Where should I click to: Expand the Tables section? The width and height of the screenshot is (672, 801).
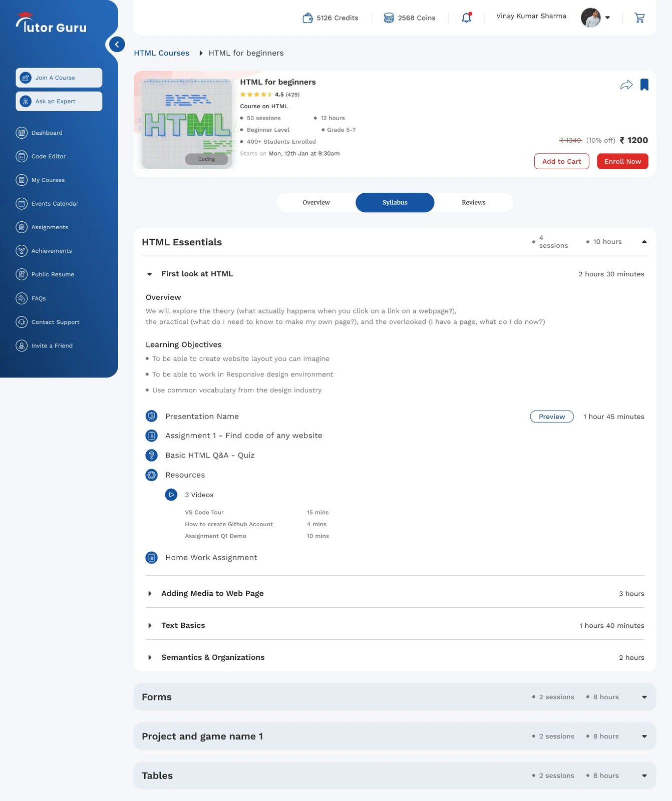pyautogui.click(x=644, y=776)
